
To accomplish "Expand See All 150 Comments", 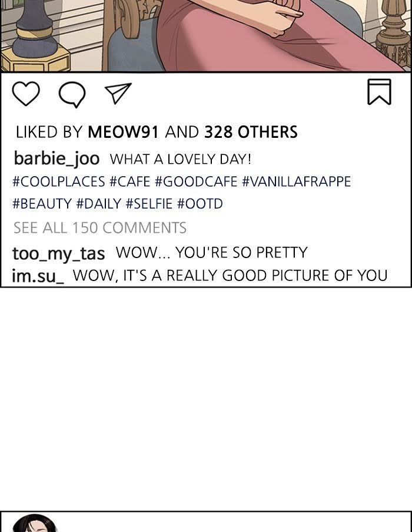I will 100,228.
